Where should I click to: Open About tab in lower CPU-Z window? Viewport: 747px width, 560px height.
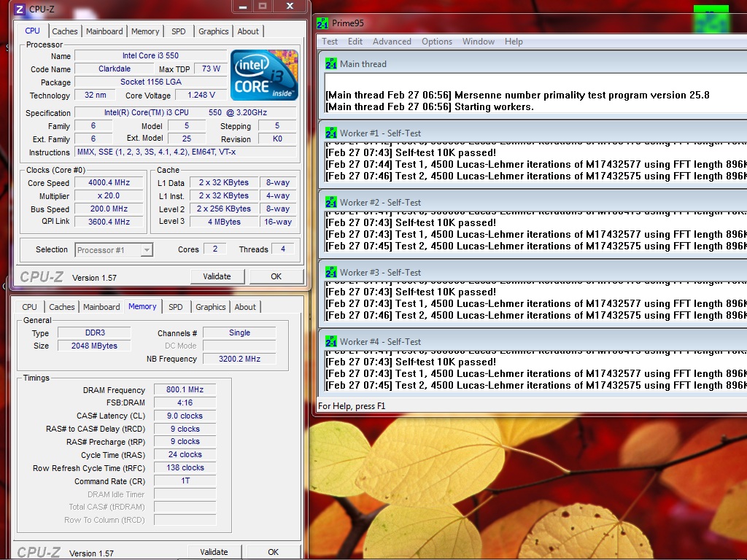(245, 307)
